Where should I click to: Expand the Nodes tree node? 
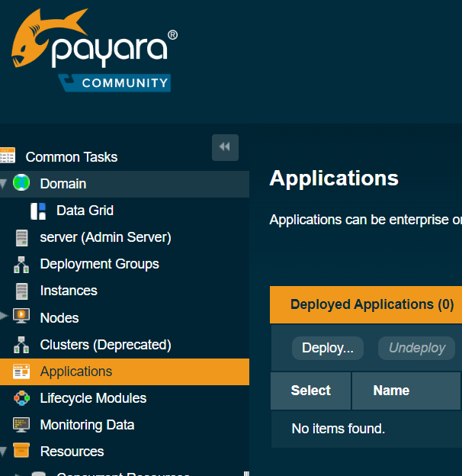(4, 317)
